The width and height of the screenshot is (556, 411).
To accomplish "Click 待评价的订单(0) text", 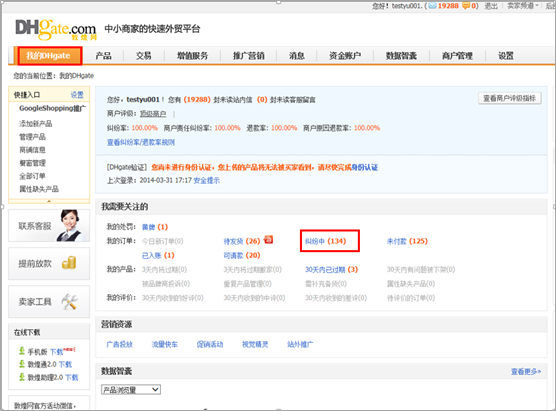I will [x=411, y=298].
